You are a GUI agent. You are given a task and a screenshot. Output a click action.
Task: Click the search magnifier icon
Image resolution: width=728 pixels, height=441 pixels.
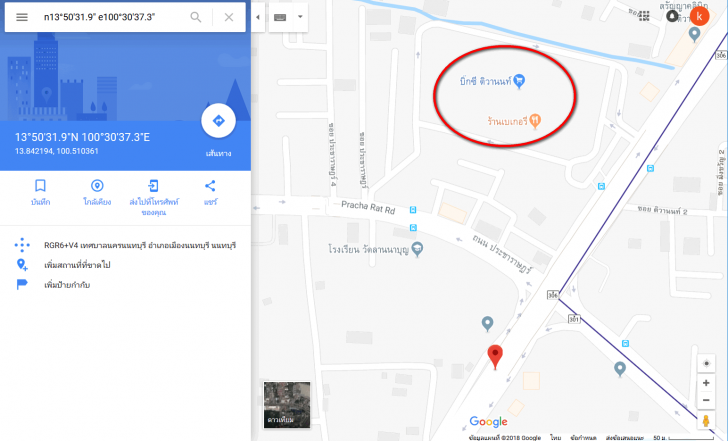pos(196,17)
